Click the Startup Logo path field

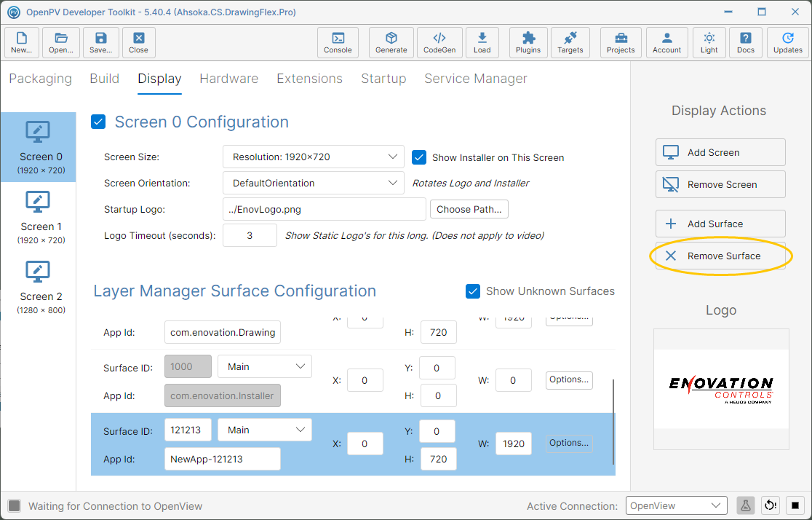pos(325,210)
